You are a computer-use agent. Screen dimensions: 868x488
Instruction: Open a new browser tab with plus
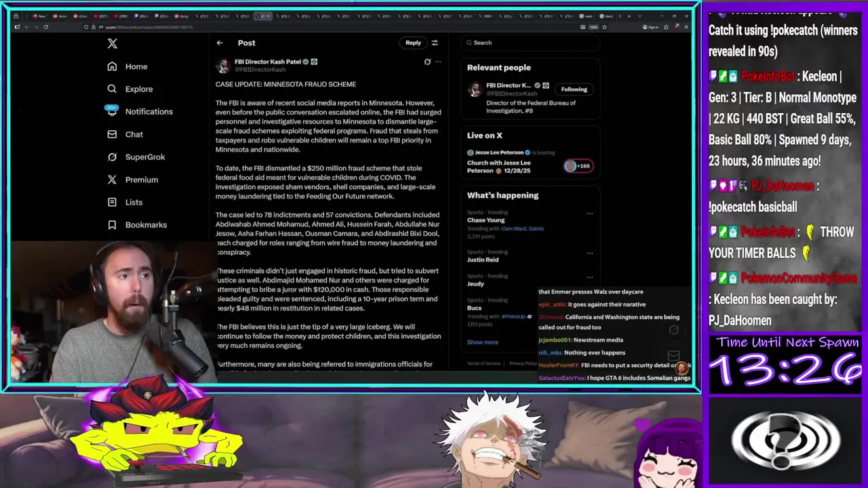click(629, 16)
